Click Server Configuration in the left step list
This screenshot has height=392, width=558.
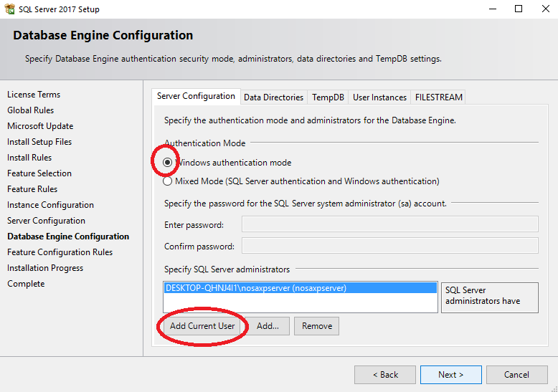click(47, 221)
